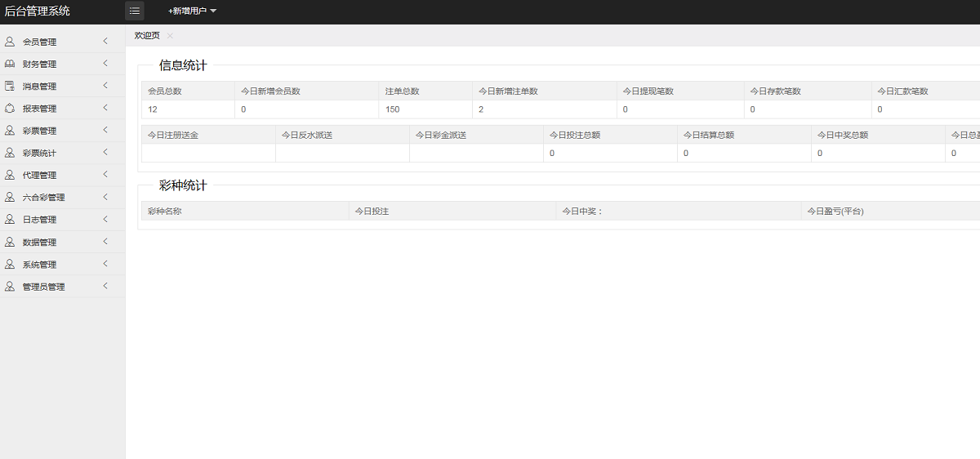Click the 管理员管理 sidebar icon
Viewport: 980px width, 459px height.
tap(10, 287)
